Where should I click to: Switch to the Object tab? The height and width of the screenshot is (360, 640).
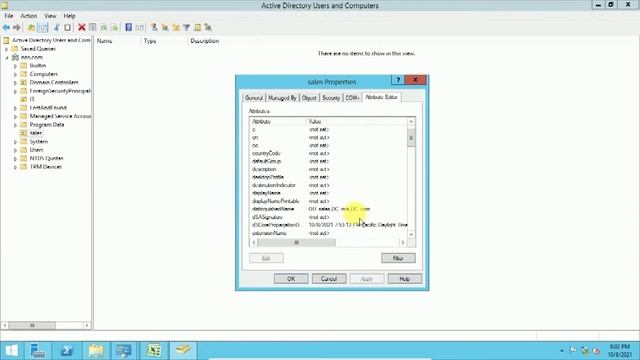click(x=309, y=98)
